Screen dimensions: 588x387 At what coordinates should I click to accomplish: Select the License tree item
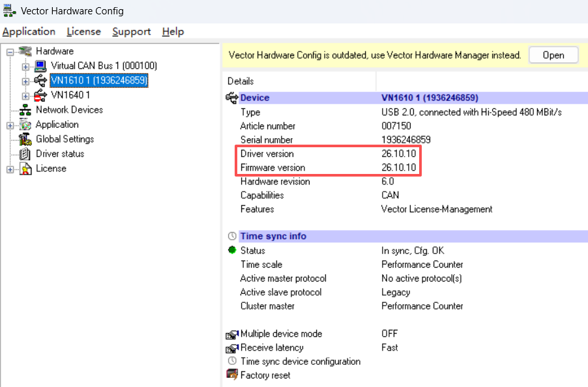point(51,169)
